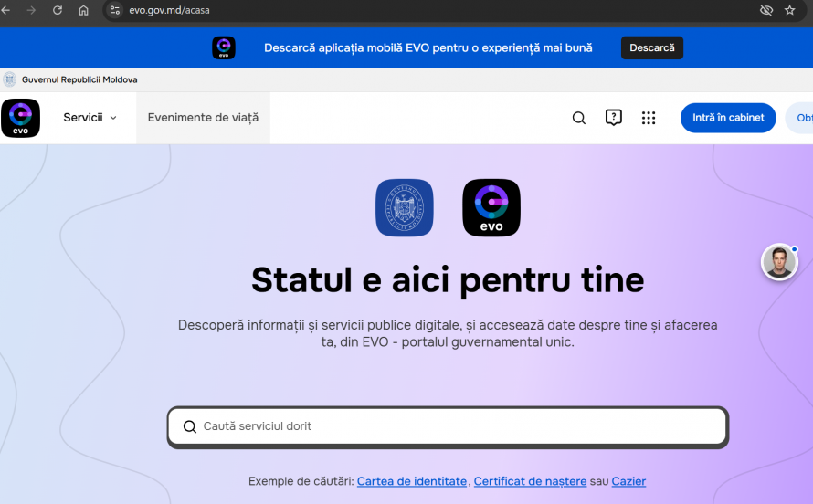Image resolution: width=813 pixels, height=504 pixels.
Task: Click the Statul e aici pentru tine heading
Action: coord(448,280)
